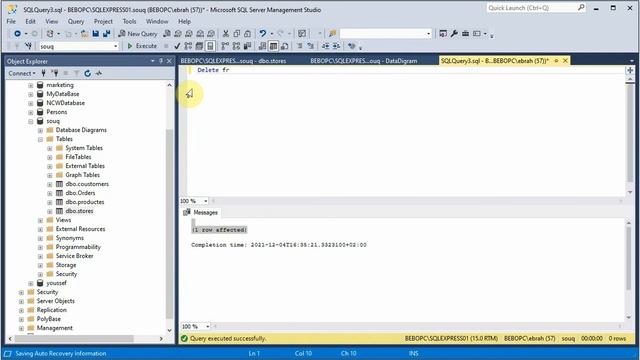Viewport: 640px width, 360px height.
Task: Click the Navigate Backward circle icon
Action: click(17, 33)
